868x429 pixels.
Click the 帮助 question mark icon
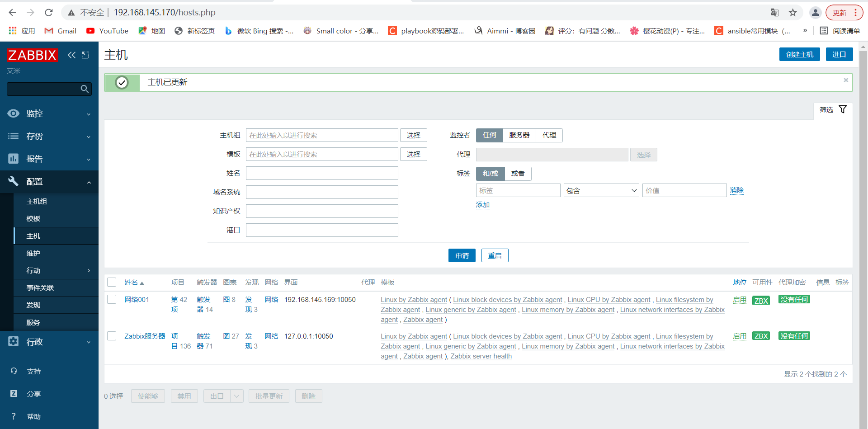tap(14, 416)
